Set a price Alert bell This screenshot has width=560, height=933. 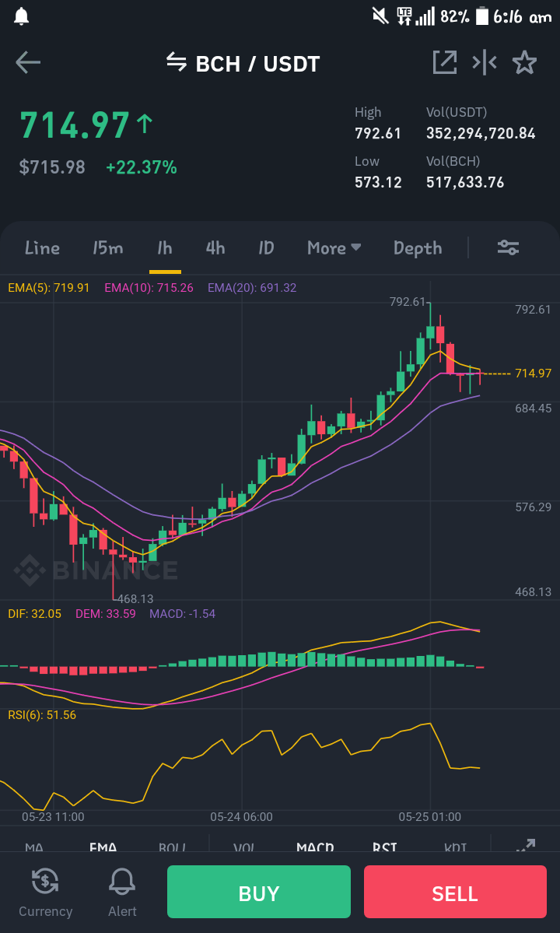(122, 881)
